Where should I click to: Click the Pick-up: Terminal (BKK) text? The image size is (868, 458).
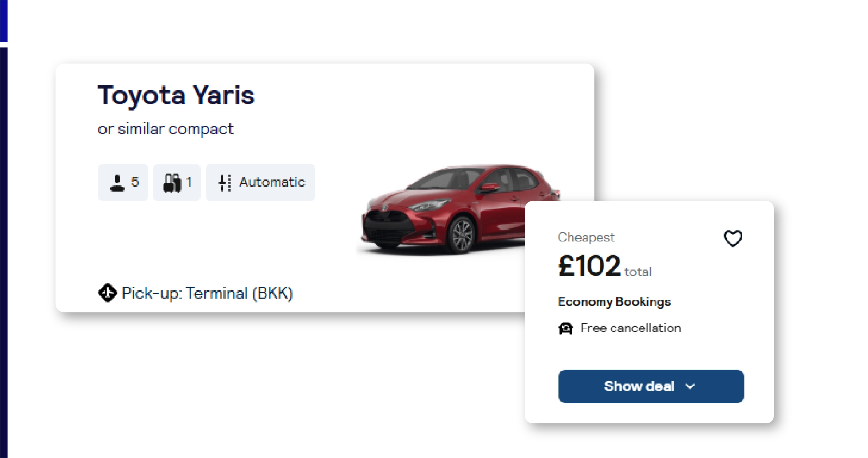[207, 293]
